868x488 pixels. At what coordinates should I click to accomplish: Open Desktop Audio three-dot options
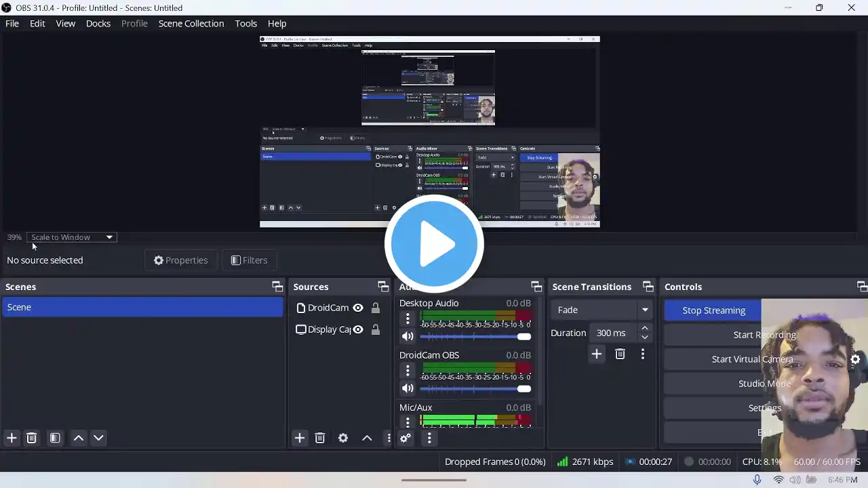[408, 318]
